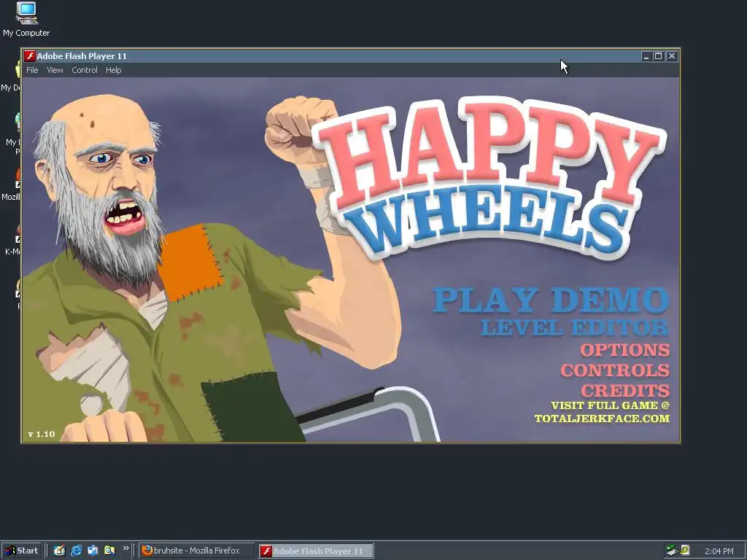Open the Control menu

point(85,70)
